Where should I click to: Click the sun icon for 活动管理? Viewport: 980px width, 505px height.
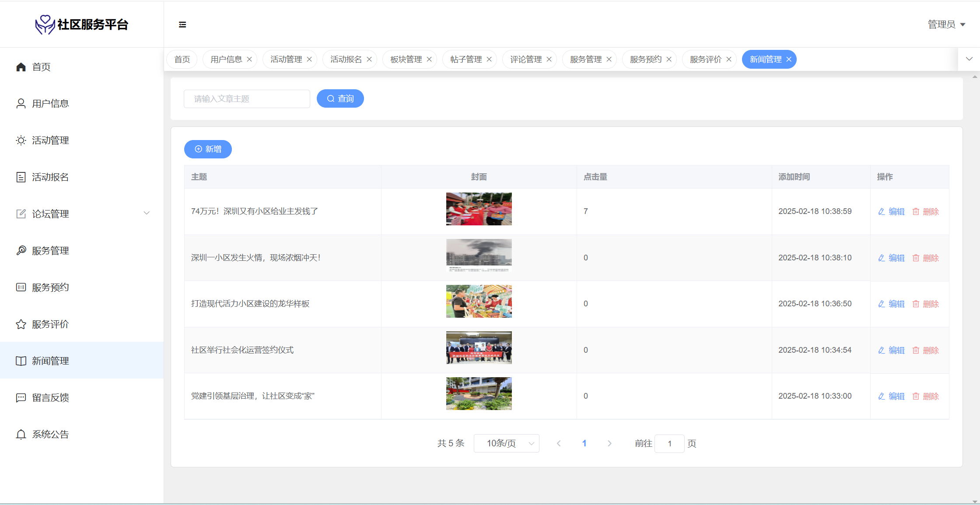[x=21, y=140]
